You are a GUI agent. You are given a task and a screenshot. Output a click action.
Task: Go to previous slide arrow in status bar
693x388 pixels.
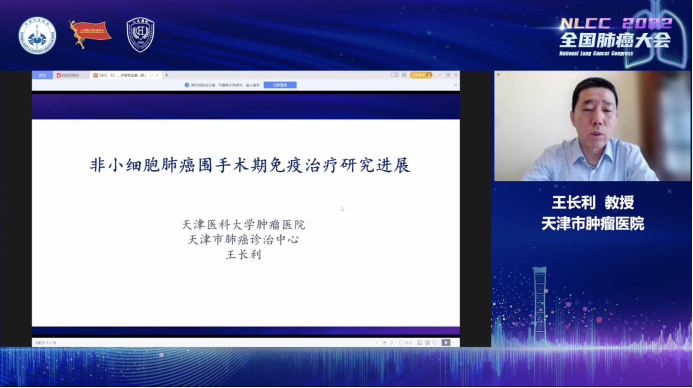pos(377,342)
